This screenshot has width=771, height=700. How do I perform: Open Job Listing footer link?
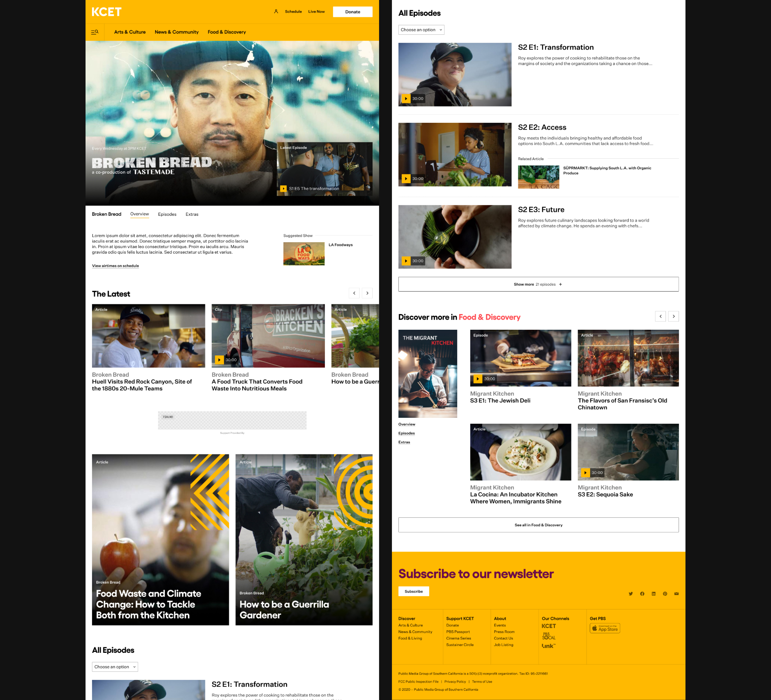click(504, 645)
